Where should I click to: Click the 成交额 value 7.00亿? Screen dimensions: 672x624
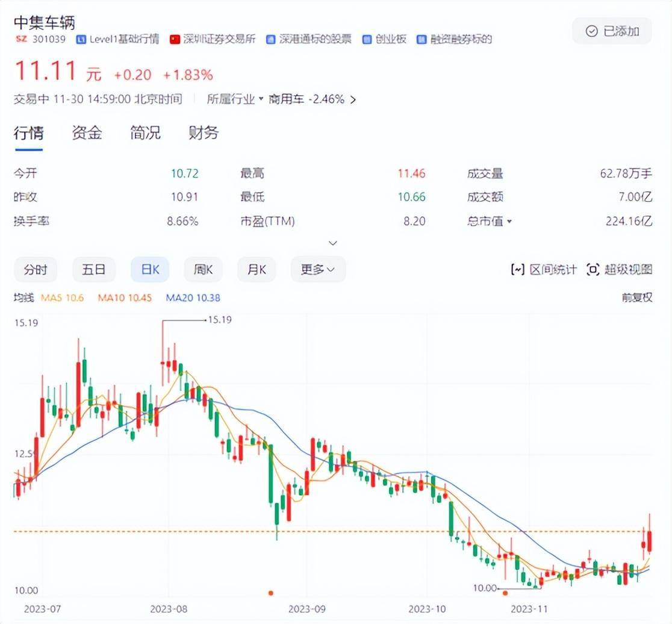(636, 197)
